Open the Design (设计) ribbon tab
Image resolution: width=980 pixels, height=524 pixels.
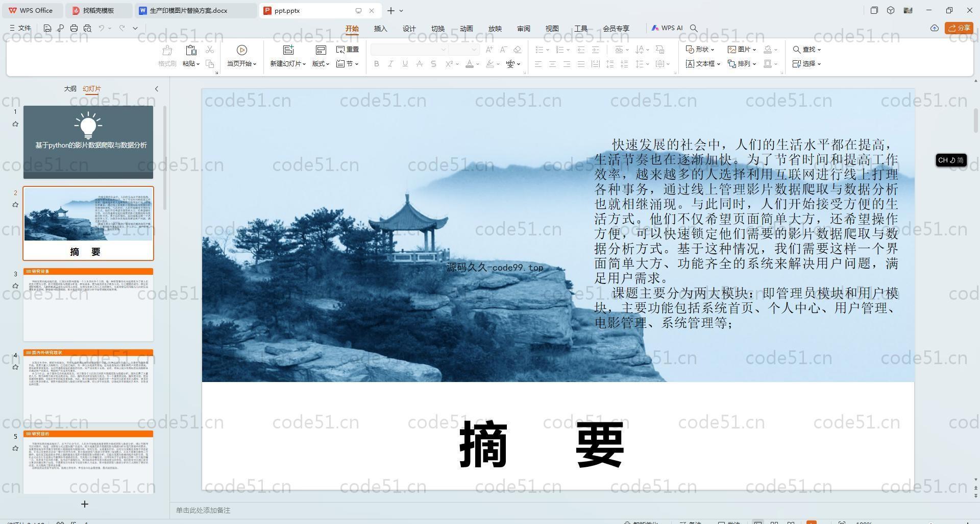(409, 29)
